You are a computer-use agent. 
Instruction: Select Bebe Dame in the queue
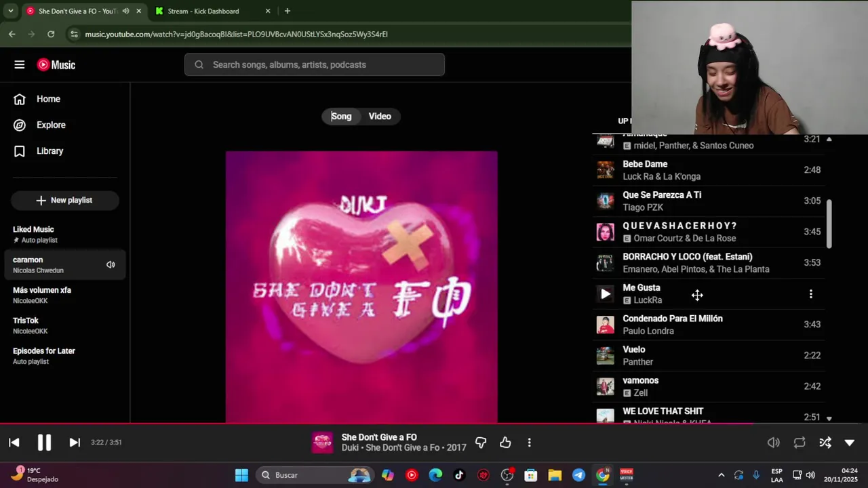click(x=709, y=170)
